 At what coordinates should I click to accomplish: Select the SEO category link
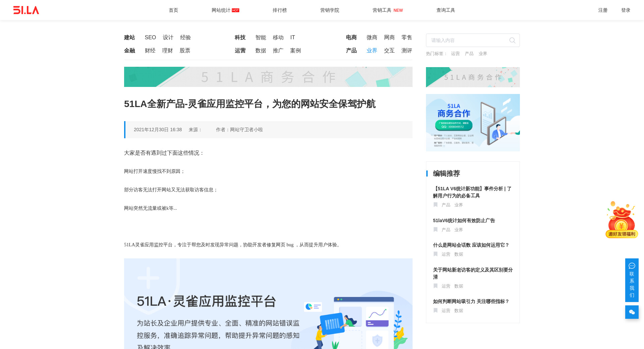tap(150, 38)
